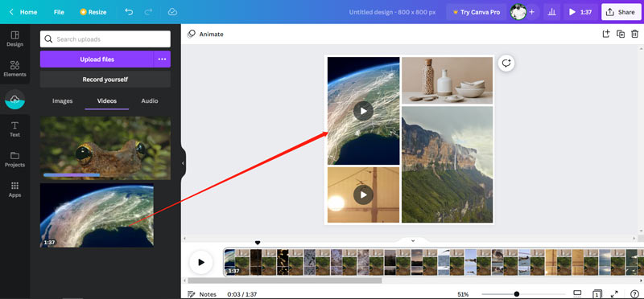Undo the last action
Viewport: 644px width, 299px height.
click(x=129, y=12)
